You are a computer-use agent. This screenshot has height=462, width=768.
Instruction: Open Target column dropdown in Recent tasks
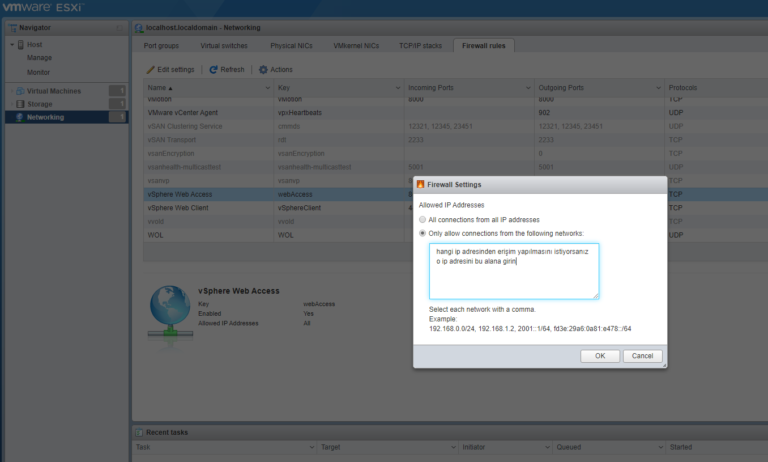[453, 447]
